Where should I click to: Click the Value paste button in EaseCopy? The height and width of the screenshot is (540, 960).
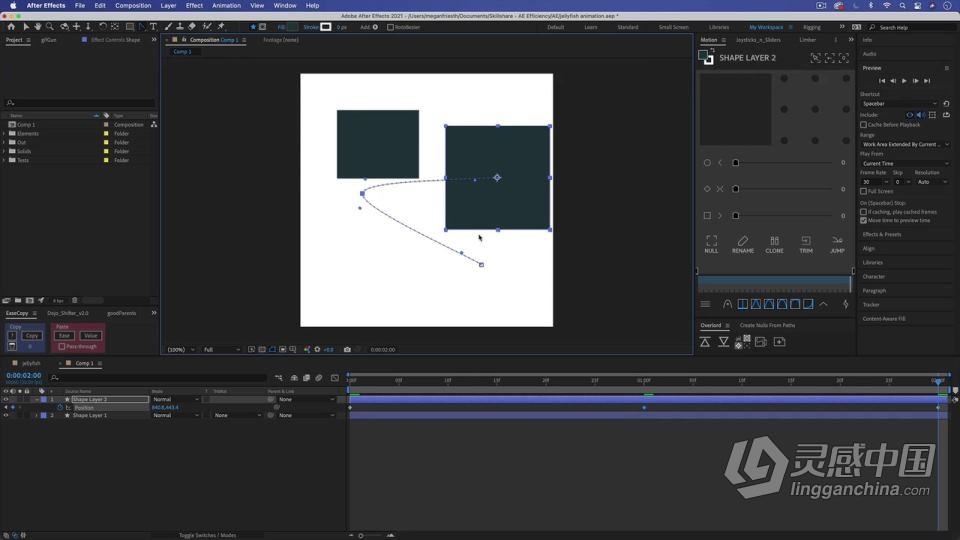point(91,336)
